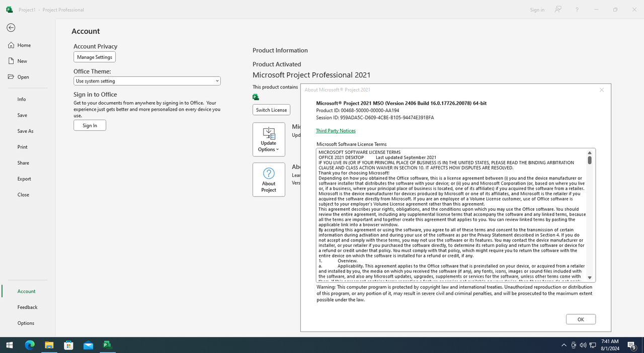
Task: Click the Project icon in the taskbar
Action: pyautogui.click(x=107, y=345)
